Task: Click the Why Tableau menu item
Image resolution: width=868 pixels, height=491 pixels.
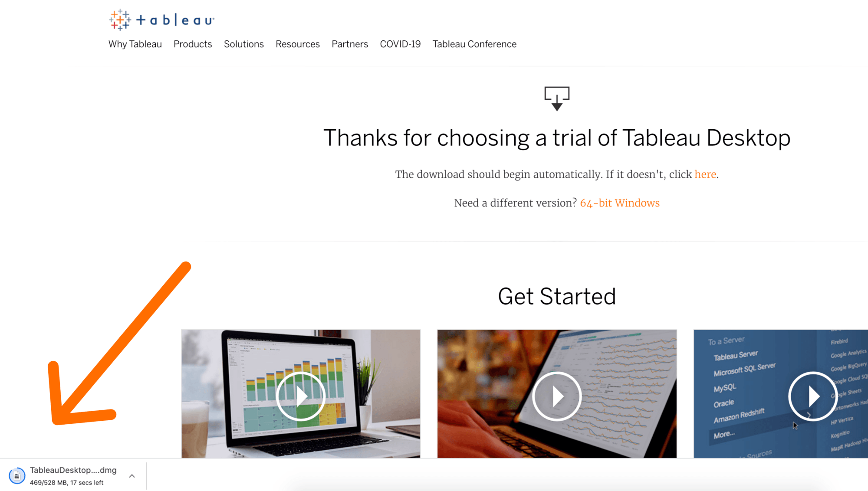Action: [135, 43]
